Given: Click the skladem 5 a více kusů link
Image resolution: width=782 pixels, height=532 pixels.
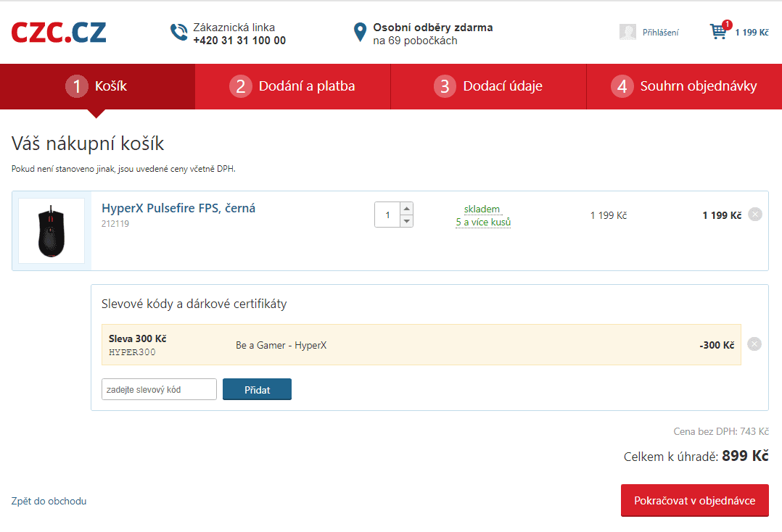Looking at the screenshot, I should coord(483,216).
